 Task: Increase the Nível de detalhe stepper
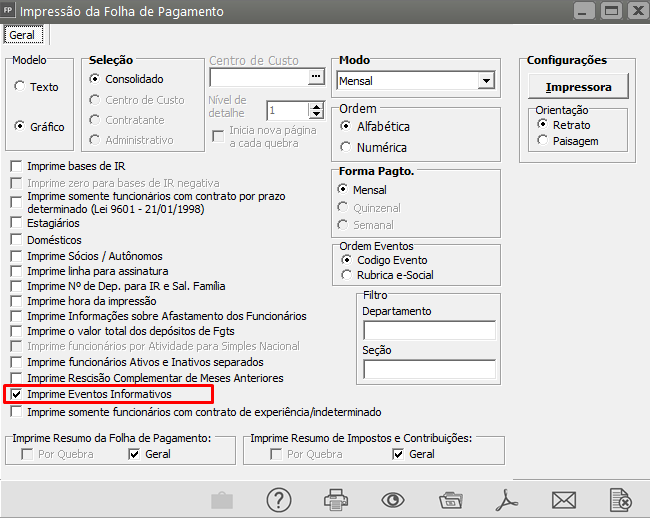pos(317,106)
